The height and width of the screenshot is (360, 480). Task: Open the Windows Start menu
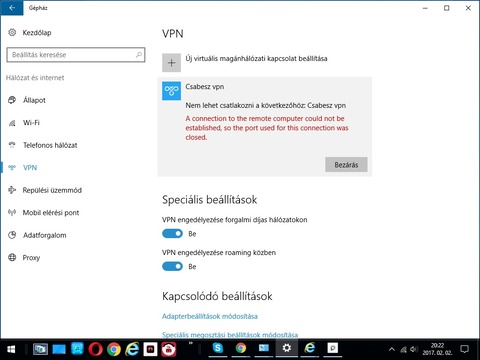11,349
